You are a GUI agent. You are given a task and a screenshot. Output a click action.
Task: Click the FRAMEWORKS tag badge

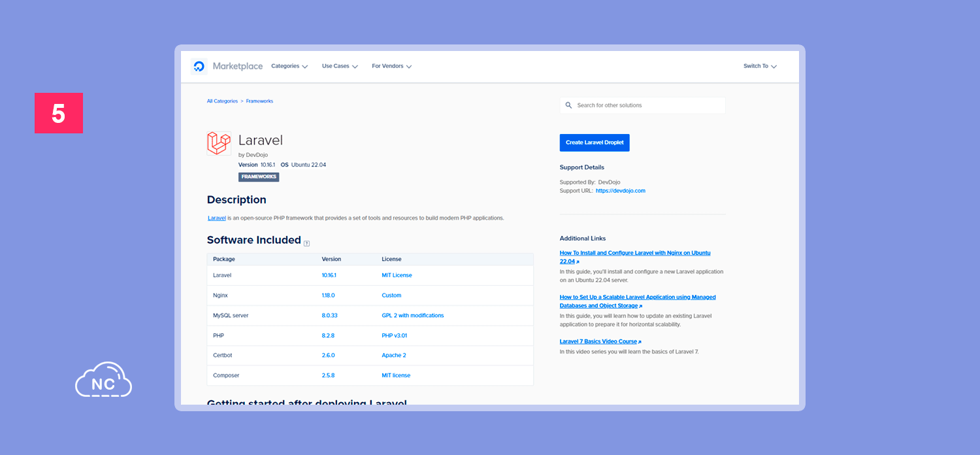pos(259,177)
